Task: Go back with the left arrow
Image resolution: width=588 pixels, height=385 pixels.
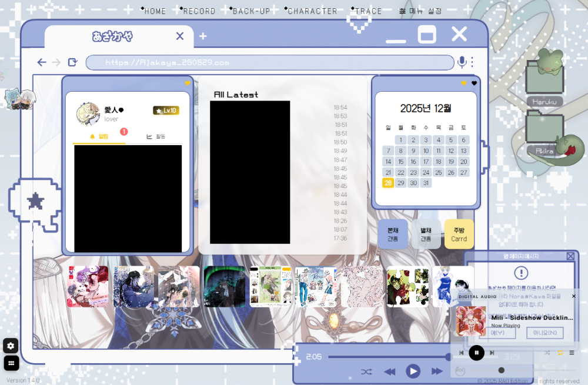Action: pyautogui.click(x=42, y=62)
